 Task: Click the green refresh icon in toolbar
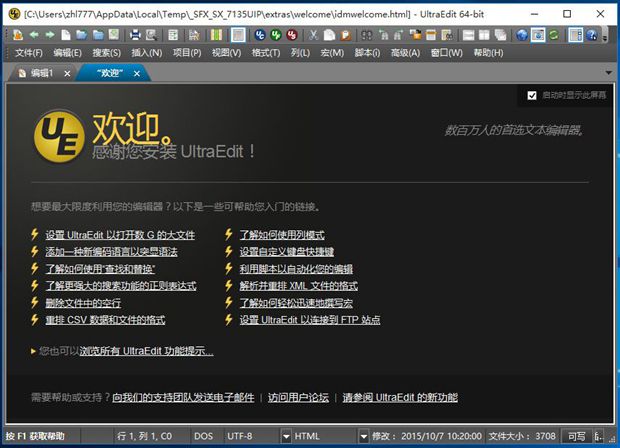coord(554,35)
